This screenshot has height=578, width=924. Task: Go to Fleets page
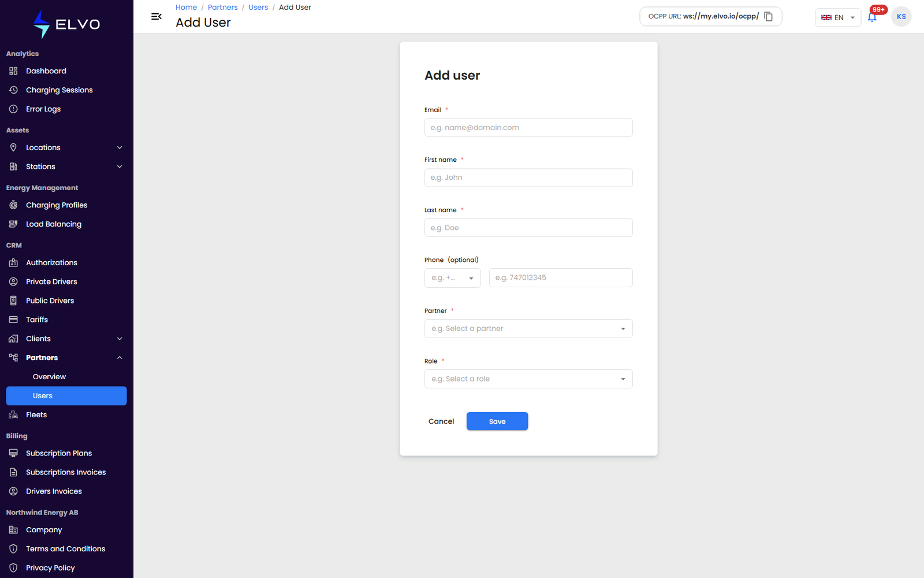pyautogui.click(x=36, y=415)
